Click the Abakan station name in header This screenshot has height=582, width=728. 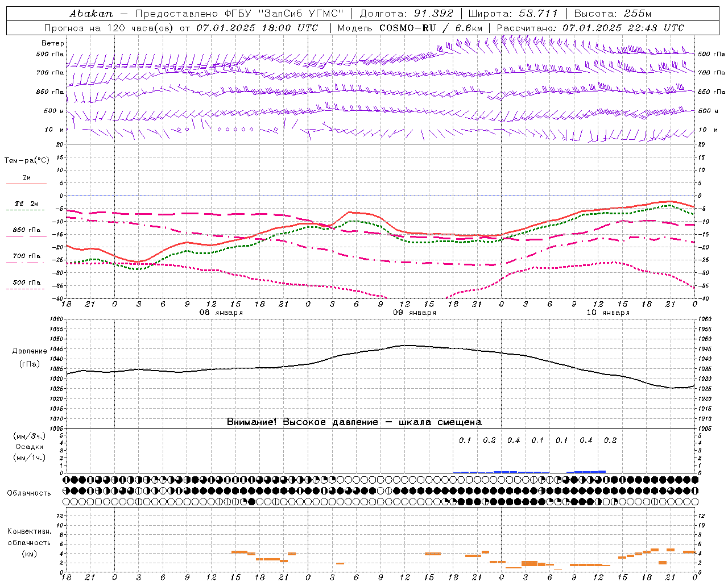[x=91, y=14]
